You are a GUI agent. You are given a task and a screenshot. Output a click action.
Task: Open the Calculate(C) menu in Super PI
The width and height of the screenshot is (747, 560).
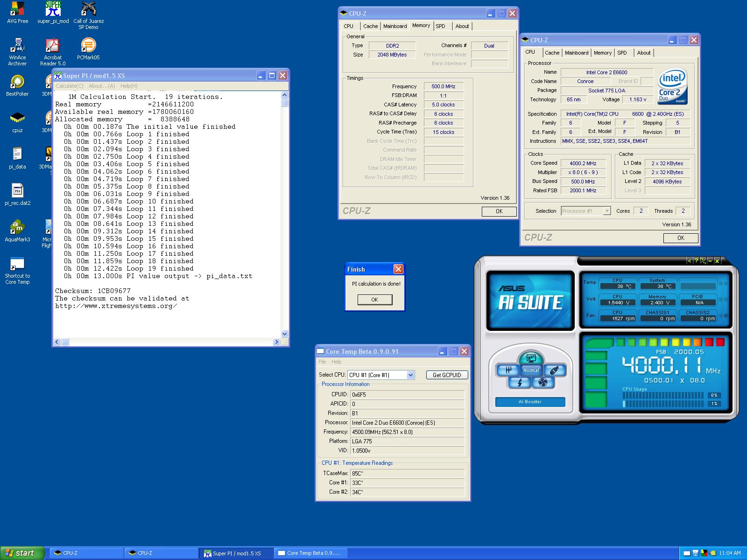pos(70,86)
